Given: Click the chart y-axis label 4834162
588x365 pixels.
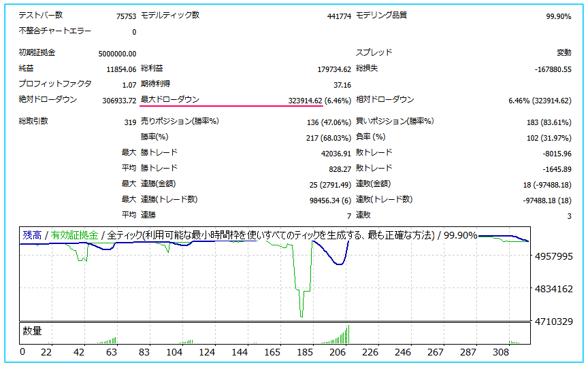Looking at the screenshot, I should [x=554, y=289].
